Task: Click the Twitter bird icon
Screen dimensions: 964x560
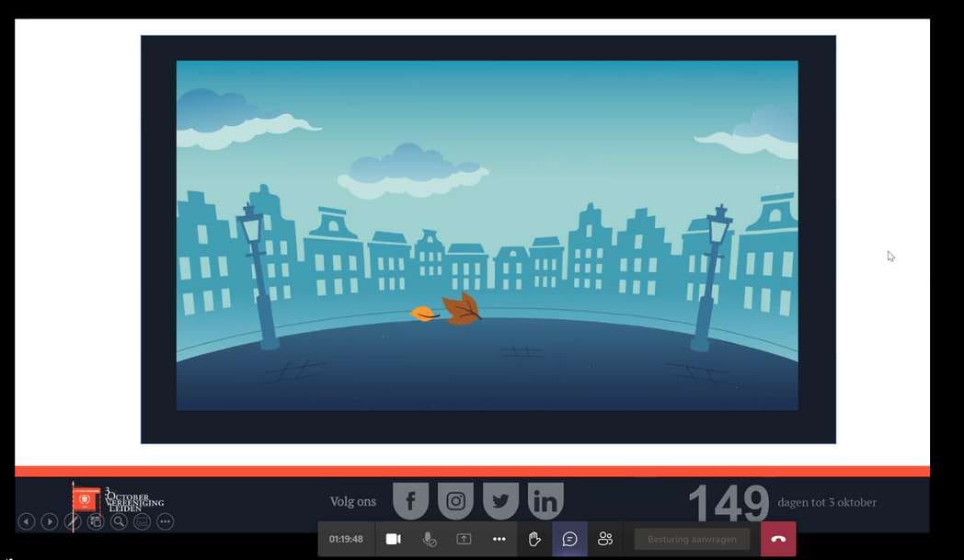Action: coord(500,501)
